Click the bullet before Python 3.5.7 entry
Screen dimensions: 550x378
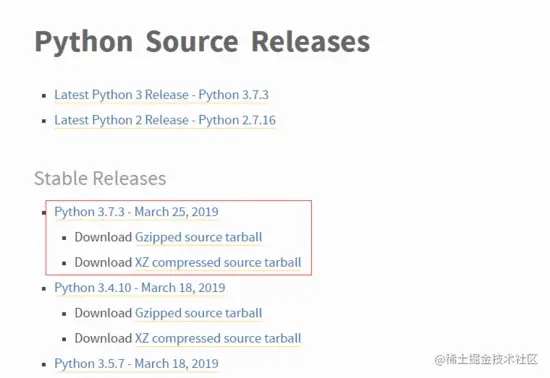pos(44,364)
